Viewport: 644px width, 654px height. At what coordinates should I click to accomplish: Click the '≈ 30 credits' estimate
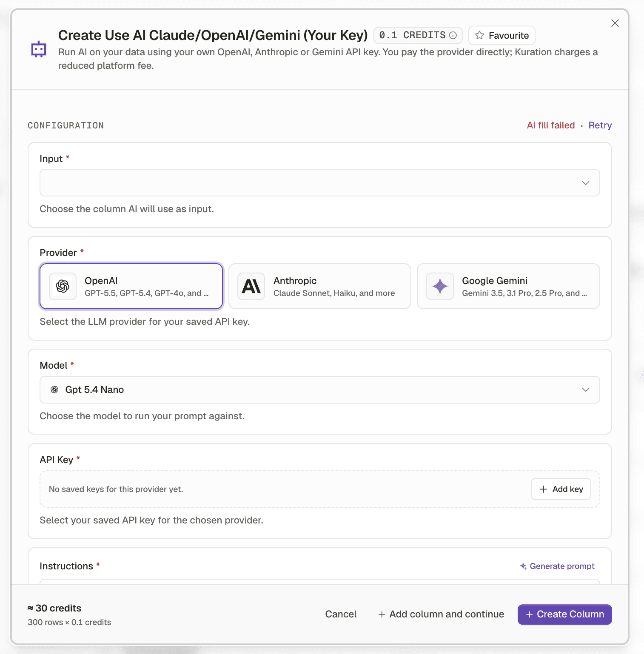(x=54, y=608)
